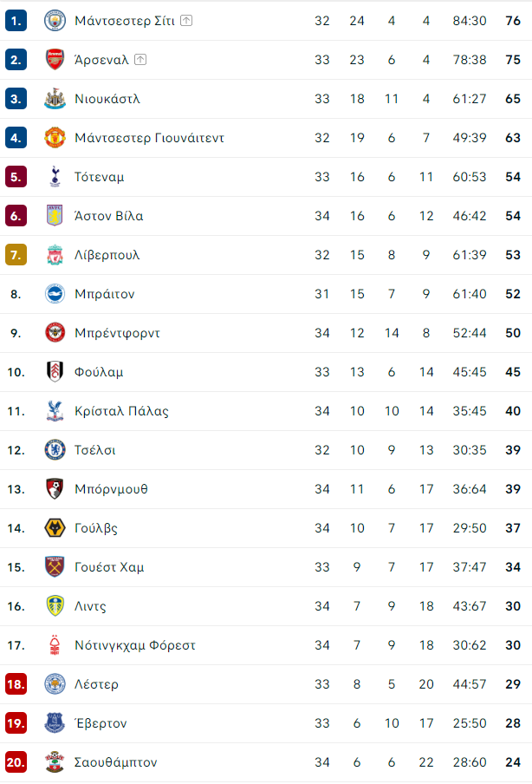Click the red position 18 badge
Image resolution: width=532 pixels, height=784 pixels.
[16, 684]
